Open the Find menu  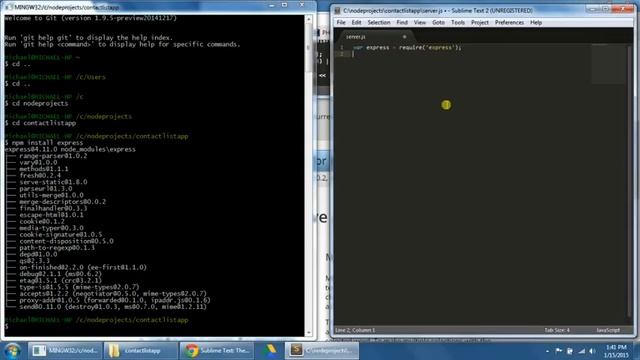pos(402,23)
